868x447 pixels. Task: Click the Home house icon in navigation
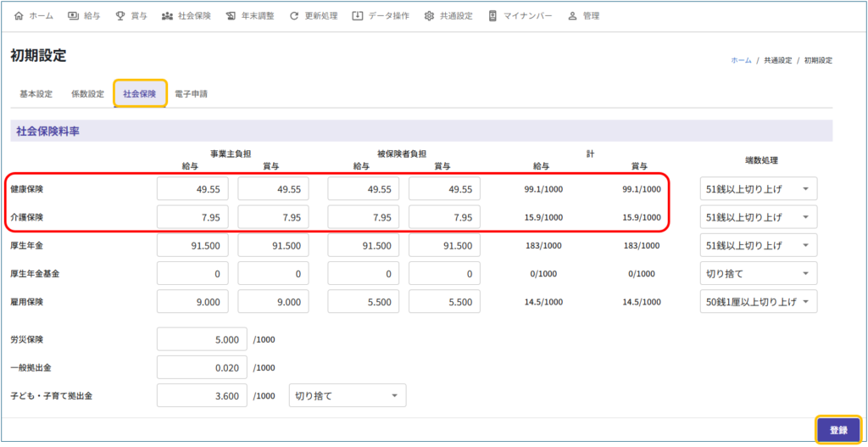19,16
